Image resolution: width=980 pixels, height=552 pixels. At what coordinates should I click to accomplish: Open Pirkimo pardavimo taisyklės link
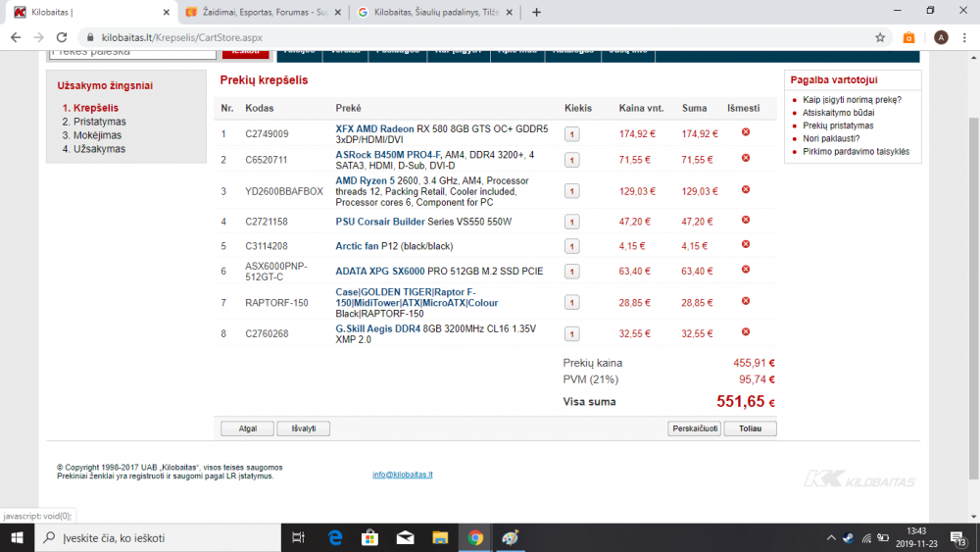coord(856,152)
